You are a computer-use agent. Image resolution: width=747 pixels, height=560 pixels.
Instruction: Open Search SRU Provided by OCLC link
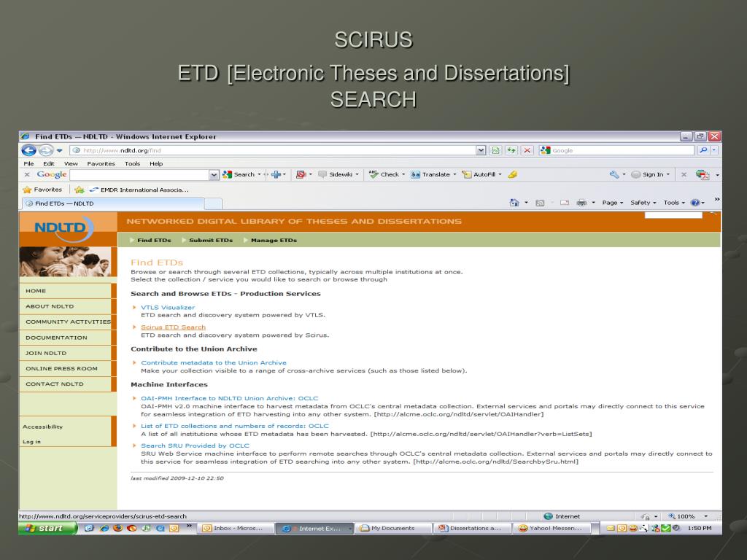point(195,446)
